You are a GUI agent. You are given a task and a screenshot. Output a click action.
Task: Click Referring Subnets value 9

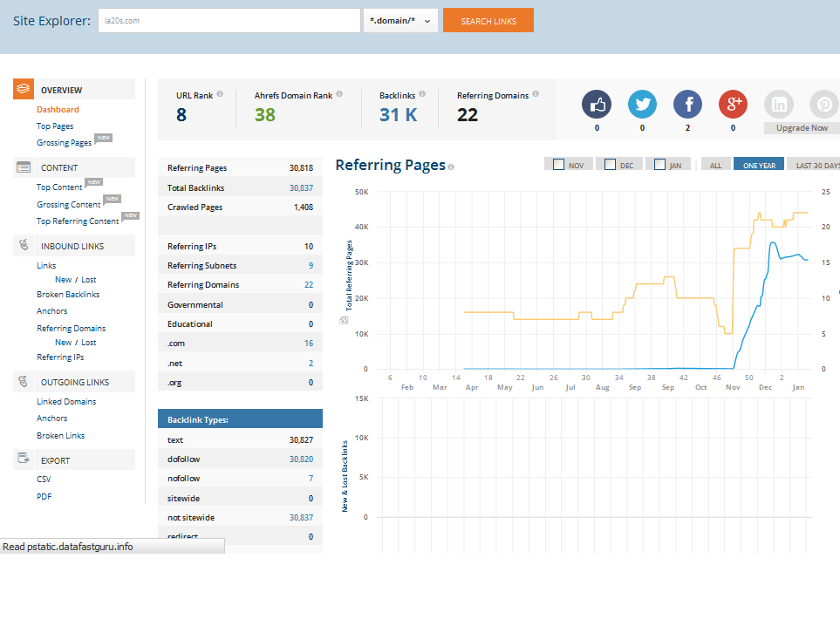tap(311, 266)
